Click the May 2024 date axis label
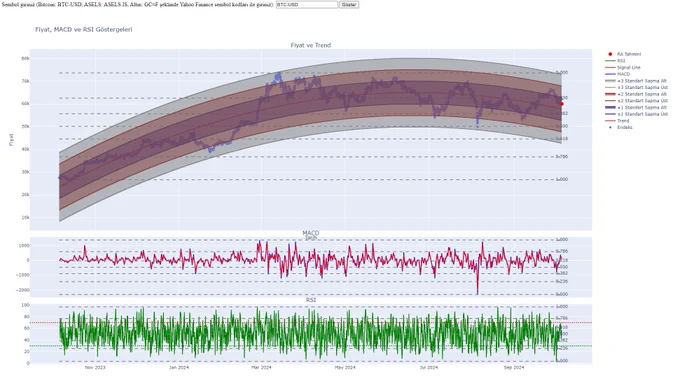The image size is (680, 384). pyautogui.click(x=345, y=368)
